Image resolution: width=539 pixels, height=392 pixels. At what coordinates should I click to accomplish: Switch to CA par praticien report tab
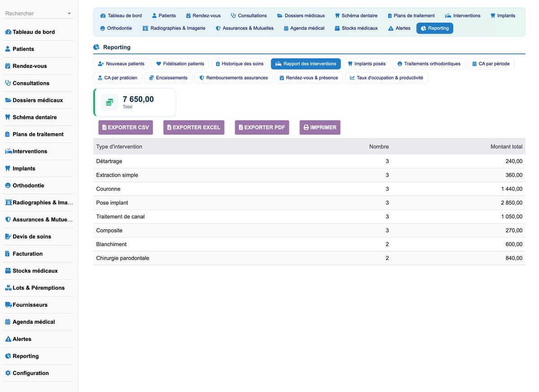coord(118,78)
